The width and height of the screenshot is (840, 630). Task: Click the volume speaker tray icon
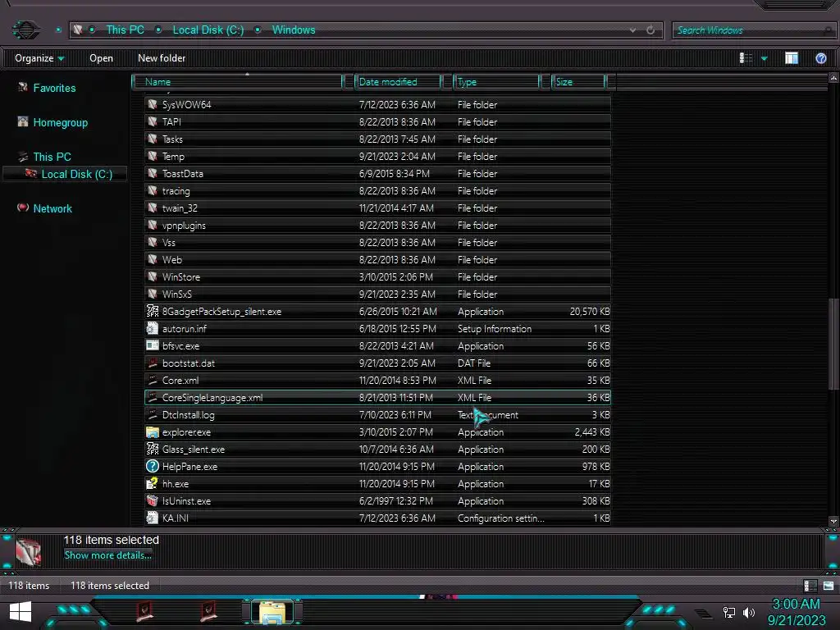[x=748, y=612]
